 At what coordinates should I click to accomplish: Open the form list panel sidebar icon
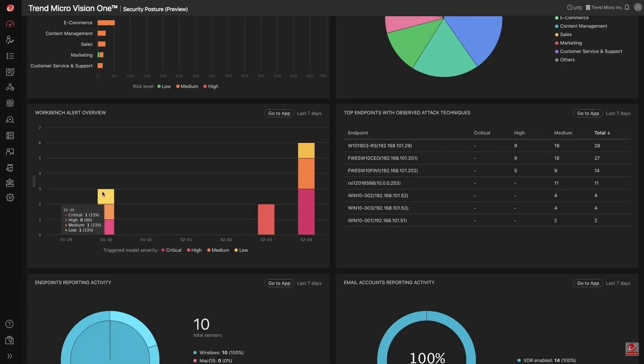pos(10,135)
